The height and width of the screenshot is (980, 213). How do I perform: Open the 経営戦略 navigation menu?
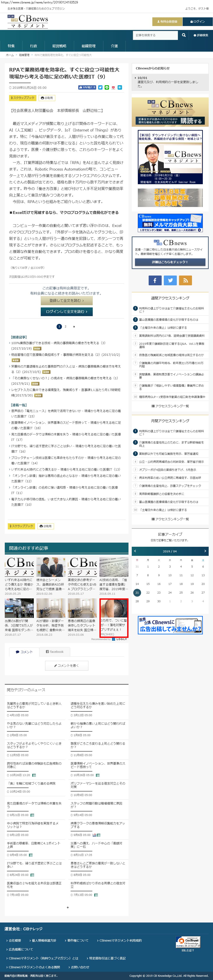tap(59, 46)
